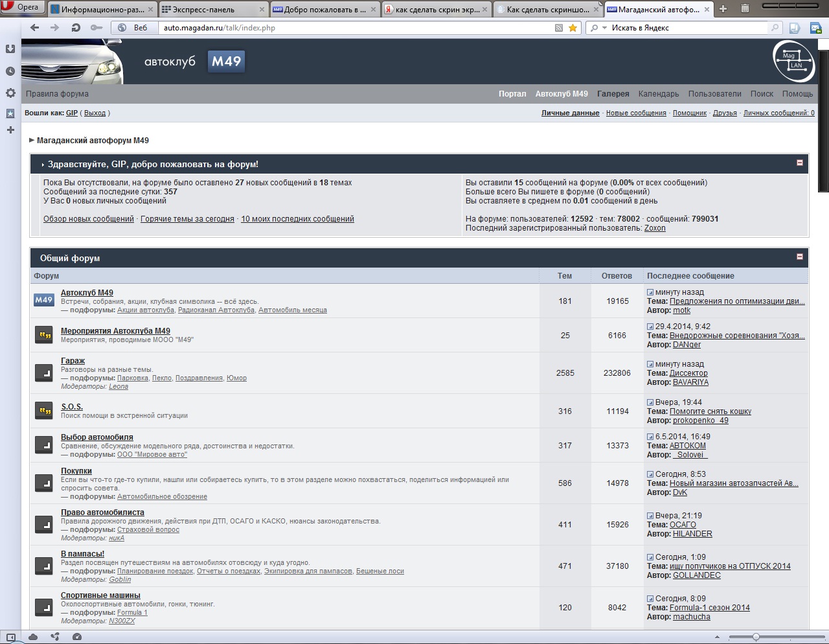The height and width of the screenshot is (644, 829).
Task: Open the Opera main menu
Action: click(21, 7)
